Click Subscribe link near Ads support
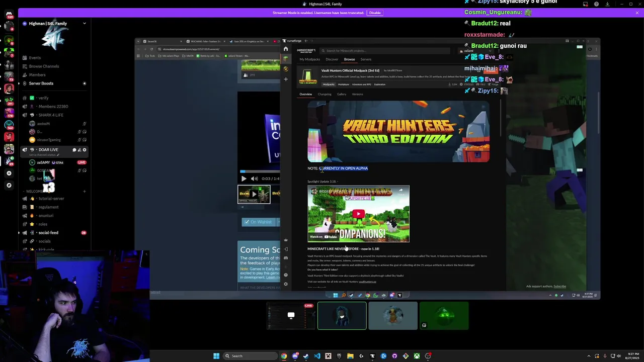Screen dimensions: 644x362 559,286
